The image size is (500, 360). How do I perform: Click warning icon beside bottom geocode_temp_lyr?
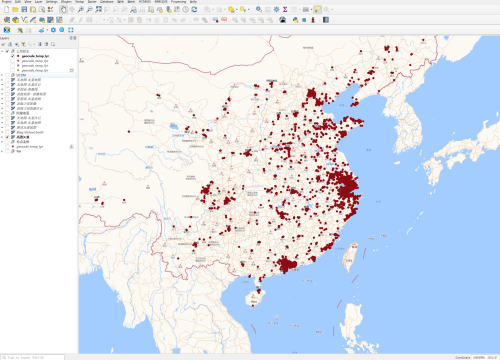pos(71,146)
